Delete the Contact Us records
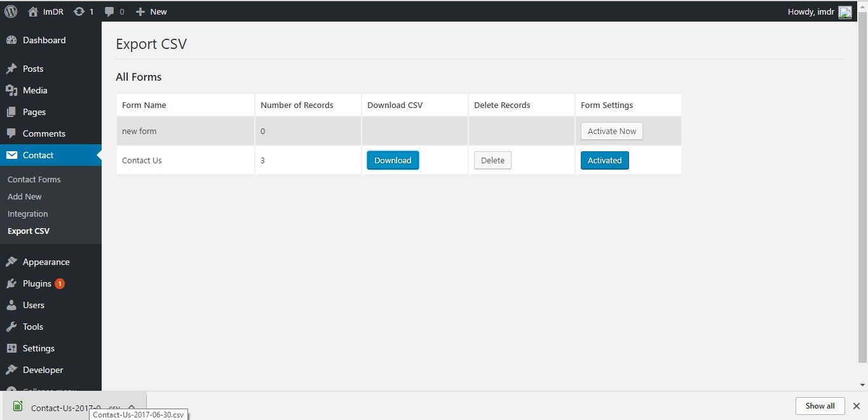868x420 pixels. (492, 160)
